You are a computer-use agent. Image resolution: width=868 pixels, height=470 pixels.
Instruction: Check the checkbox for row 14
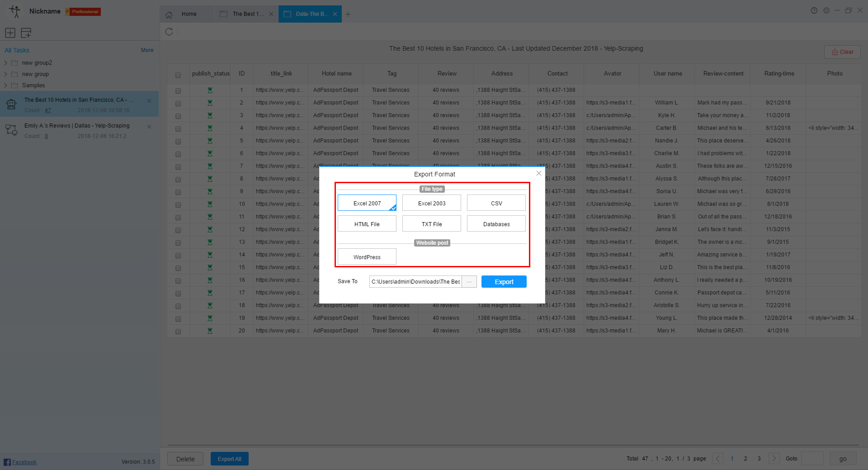point(178,256)
